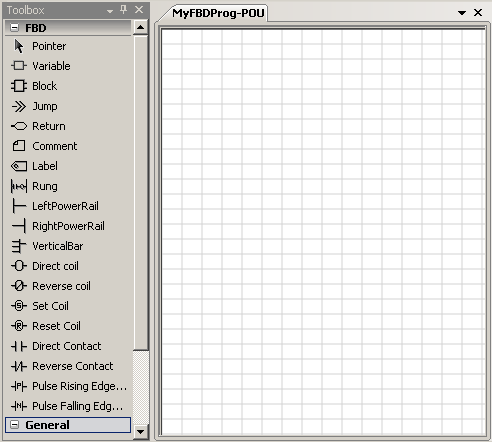This screenshot has width=492, height=442.
Task: Click the "VerticalBar" text
Action: click(x=58, y=246)
